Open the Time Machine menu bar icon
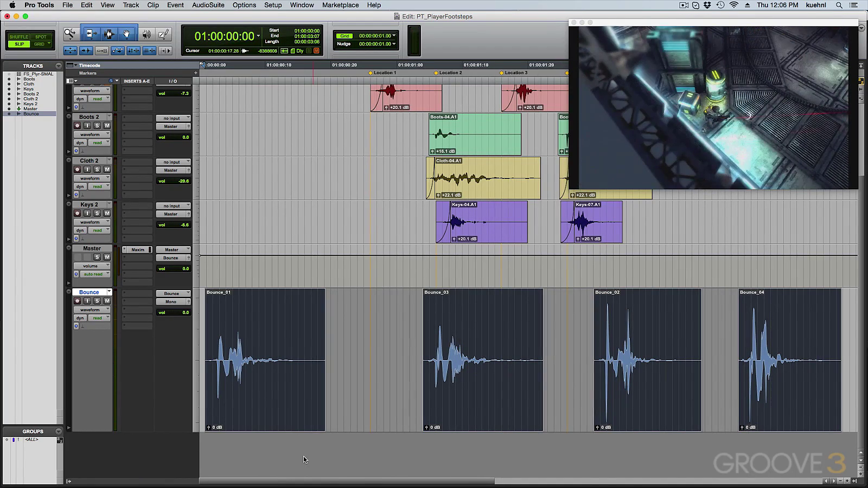 pyautogui.click(x=720, y=5)
